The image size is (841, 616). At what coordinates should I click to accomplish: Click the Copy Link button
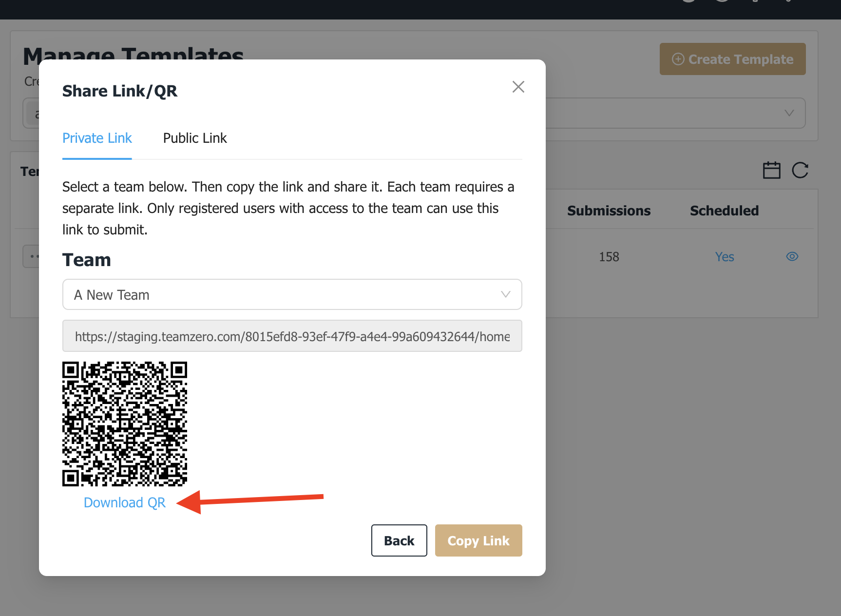(x=478, y=540)
